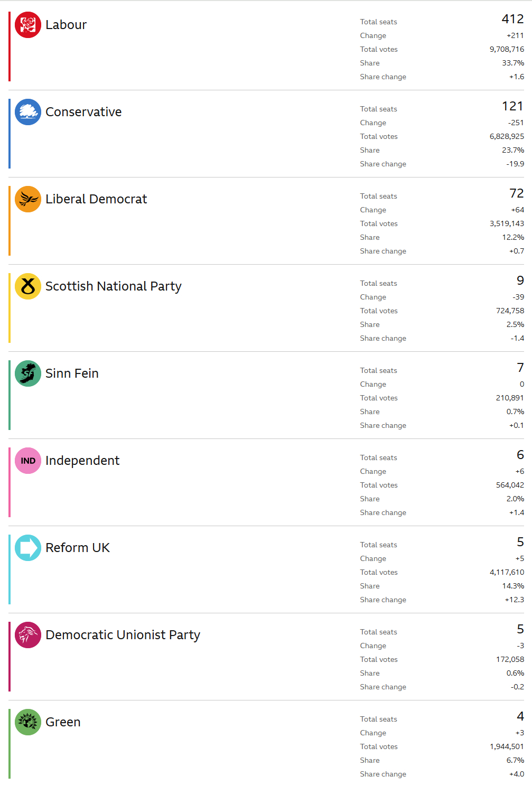
Task: Click the Democratic Unionist Party lion icon
Action: coord(28,635)
